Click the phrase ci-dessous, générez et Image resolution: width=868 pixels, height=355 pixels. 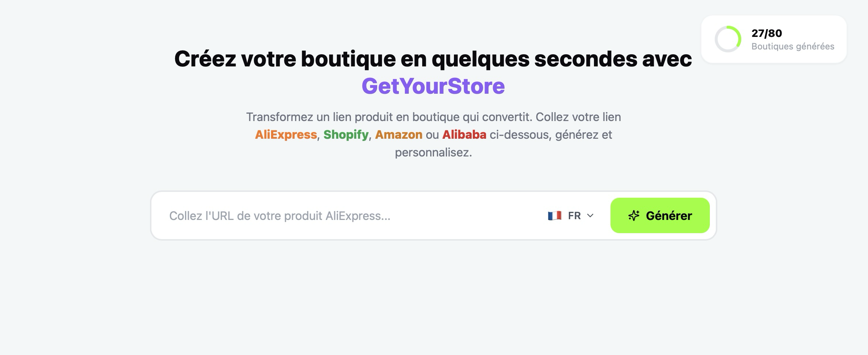click(x=551, y=135)
